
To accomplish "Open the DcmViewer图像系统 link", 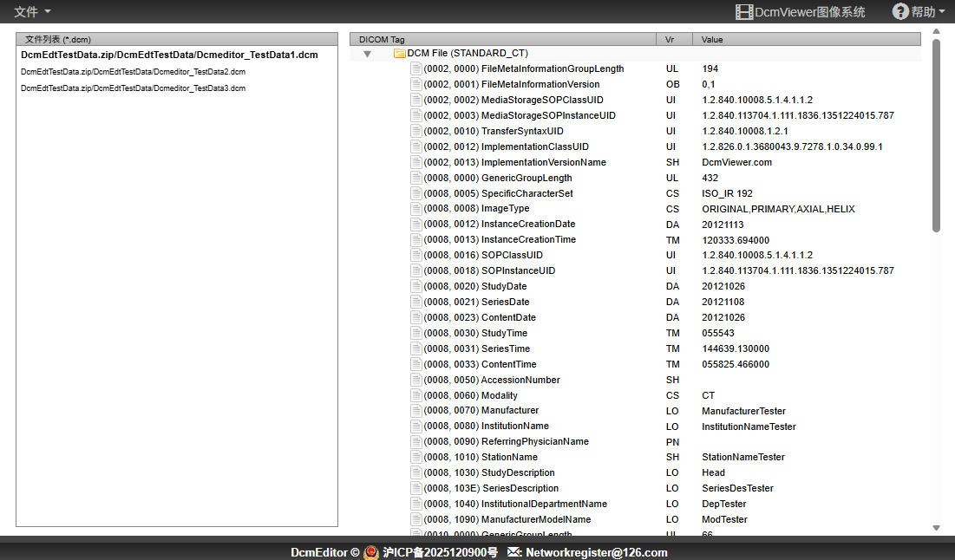I will 810,12.
